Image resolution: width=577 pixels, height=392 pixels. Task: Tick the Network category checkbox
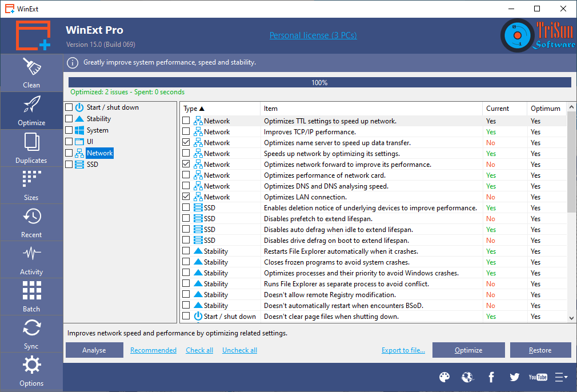pos(69,153)
